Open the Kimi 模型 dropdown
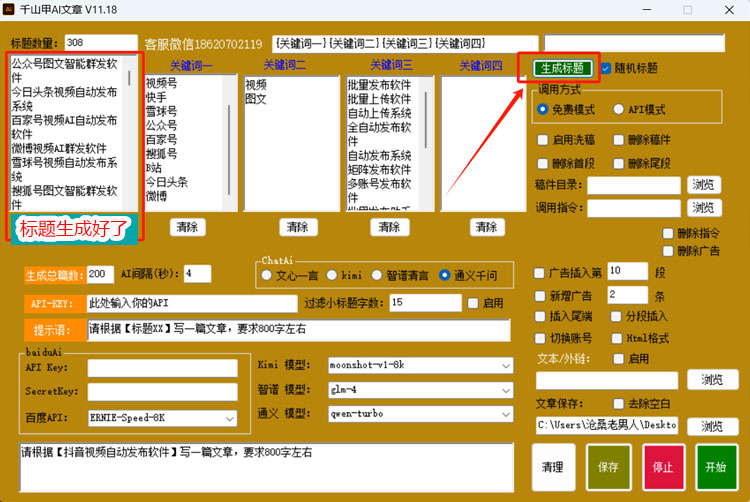The height and width of the screenshot is (502, 750). [421, 365]
